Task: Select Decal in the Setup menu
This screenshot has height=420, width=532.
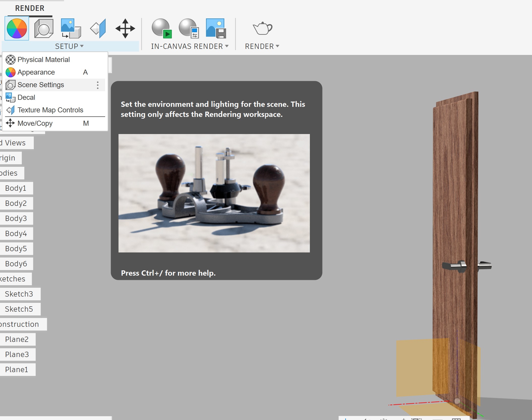Action: [26, 98]
